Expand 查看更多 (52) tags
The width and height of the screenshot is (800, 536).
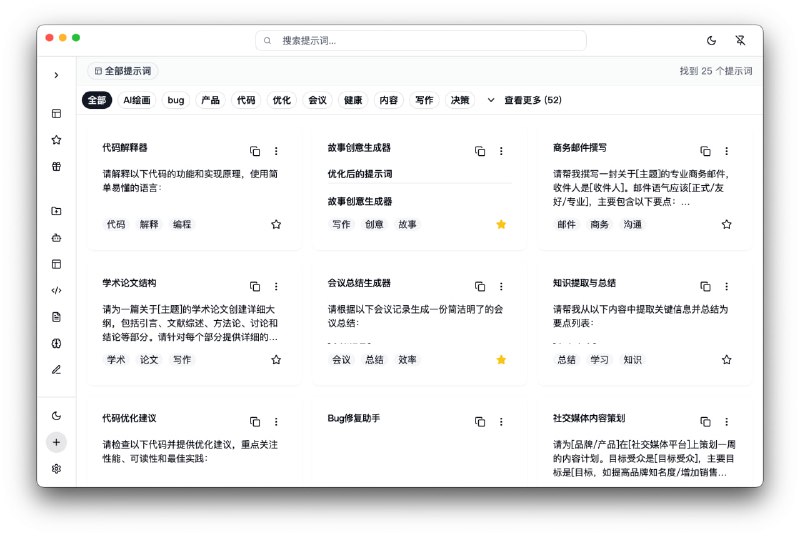pyautogui.click(x=524, y=100)
